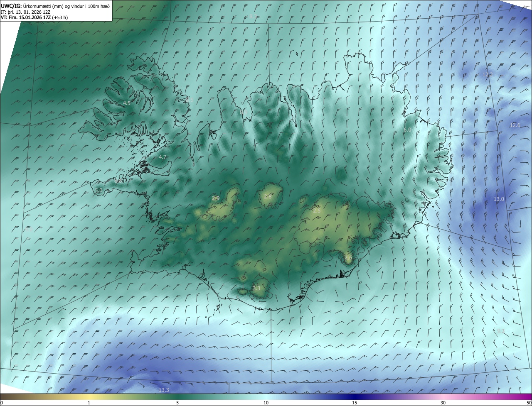Click the 4.5 value label on the map
The width and height of the screenshot is (532, 406).
127,103
